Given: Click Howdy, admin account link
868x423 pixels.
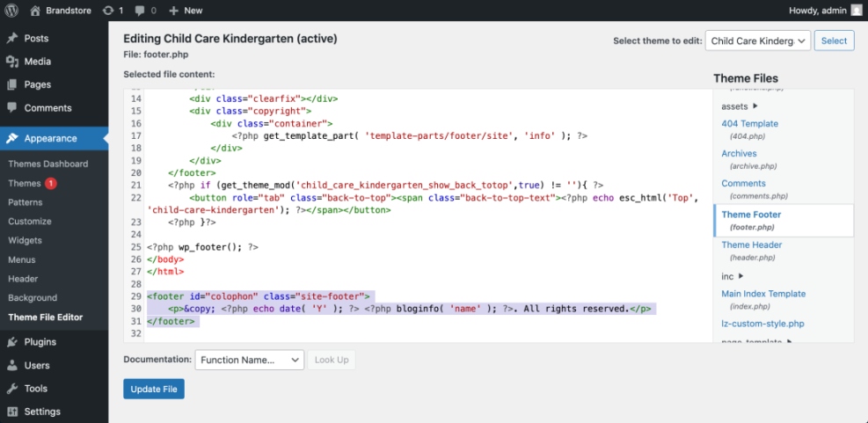Looking at the screenshot, I should pos(826,10).
